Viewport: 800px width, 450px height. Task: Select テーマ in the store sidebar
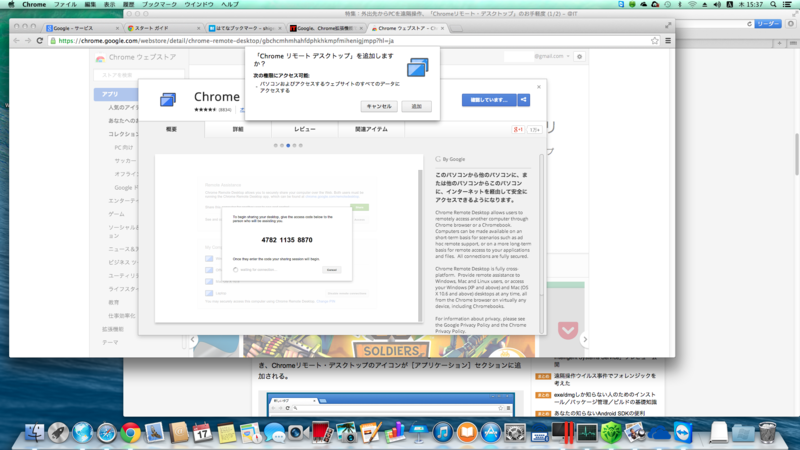(x=110, y=343)
